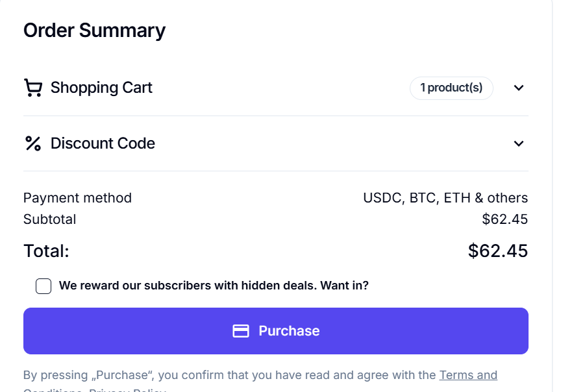
Task: Click the Discount Code section title
Action: point(103,143)
